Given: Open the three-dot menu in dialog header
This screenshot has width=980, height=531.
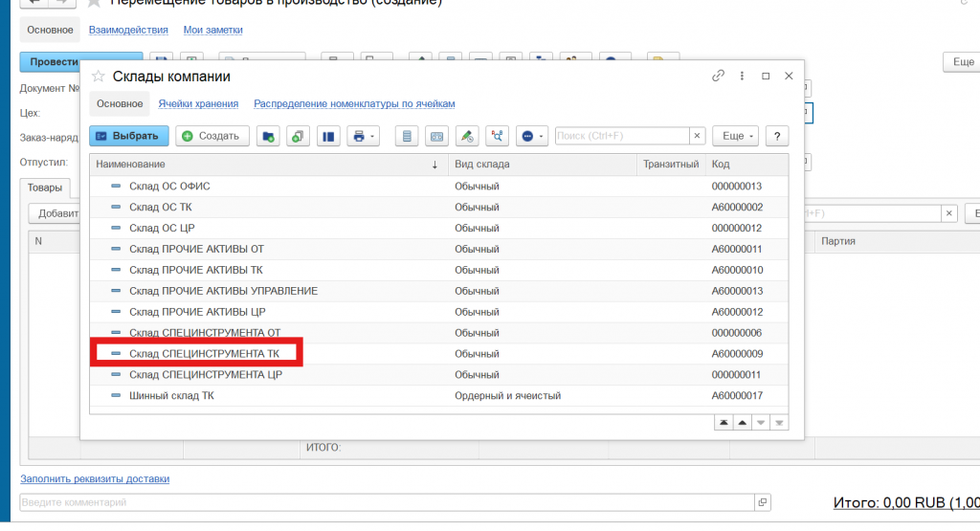Looking at the screenshot, I should [x=742, y=77].
